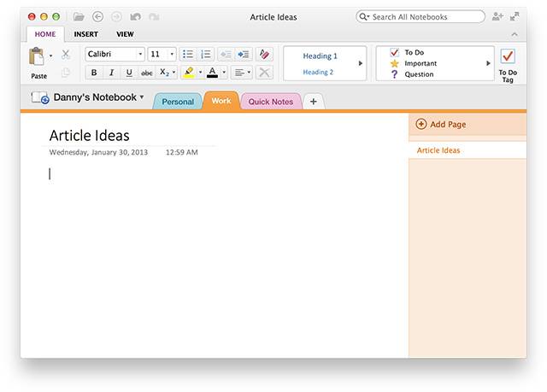The width and height of the screenshot is (547, 392).
Task: Click the Paste clipboard icon
Action: click(x=37, y=57)
